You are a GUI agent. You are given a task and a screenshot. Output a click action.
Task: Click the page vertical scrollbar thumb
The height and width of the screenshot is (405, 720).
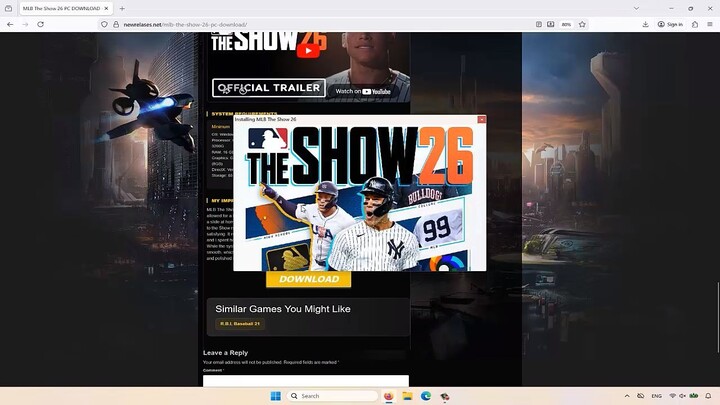pyautogui.click(x=718, y=318)
